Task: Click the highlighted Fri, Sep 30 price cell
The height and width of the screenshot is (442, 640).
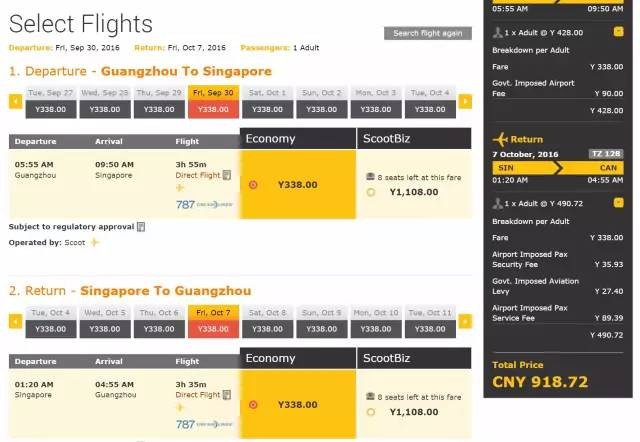Action: pyautogui.click(x=212, y=109)
